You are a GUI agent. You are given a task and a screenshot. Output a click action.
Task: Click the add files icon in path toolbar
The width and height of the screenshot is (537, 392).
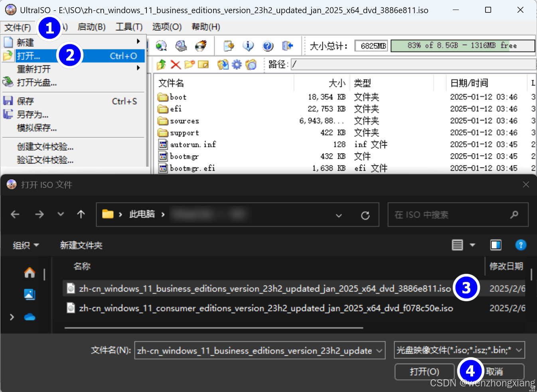pyautogui.click(x=223, y=64)
